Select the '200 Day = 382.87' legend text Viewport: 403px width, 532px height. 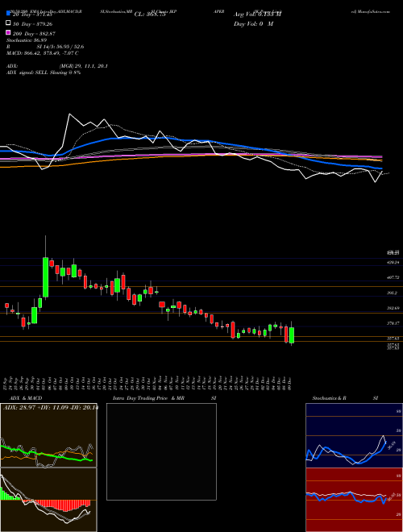tap(35, 34)
